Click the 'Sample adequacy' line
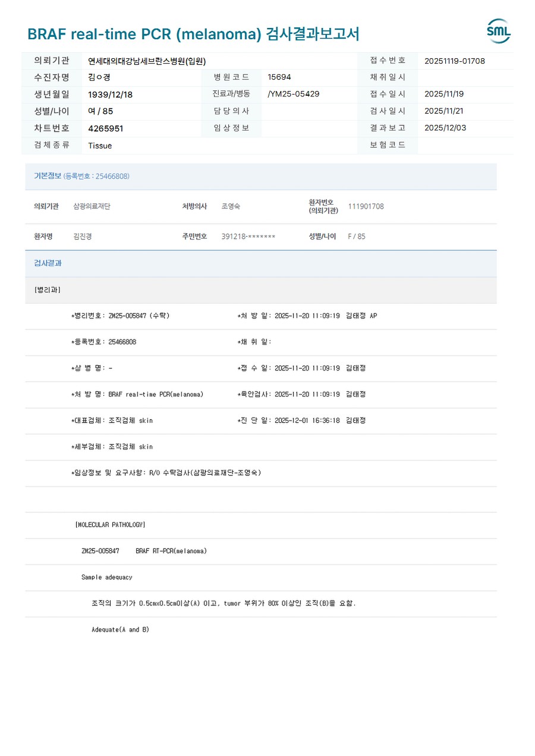535x756 pixels. tap(107, 578)
